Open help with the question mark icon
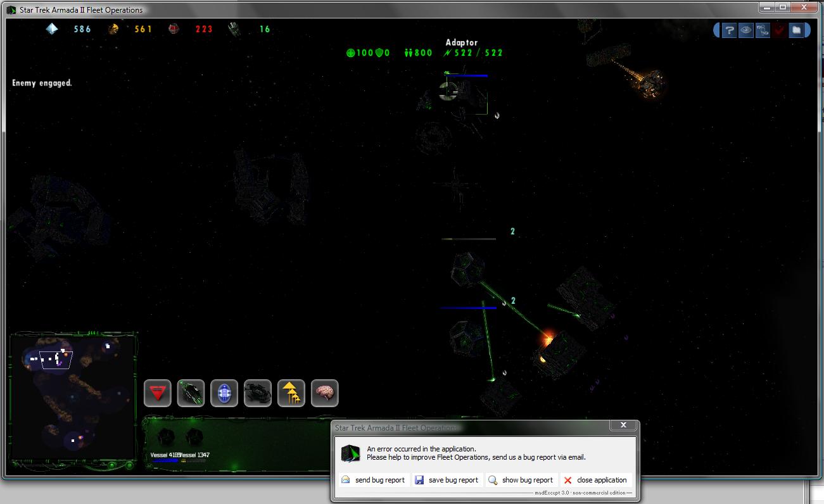The width and height of the screenshot is (824, 504). click(729, 30)
